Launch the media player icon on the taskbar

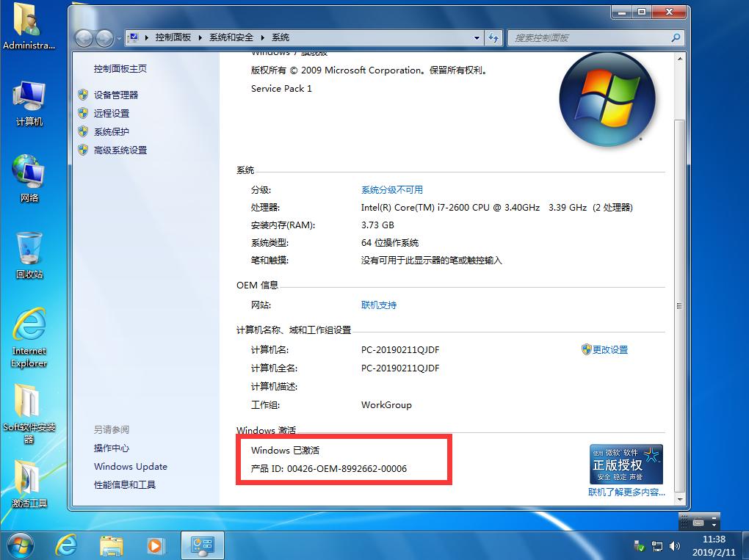[x=154, y=545]
